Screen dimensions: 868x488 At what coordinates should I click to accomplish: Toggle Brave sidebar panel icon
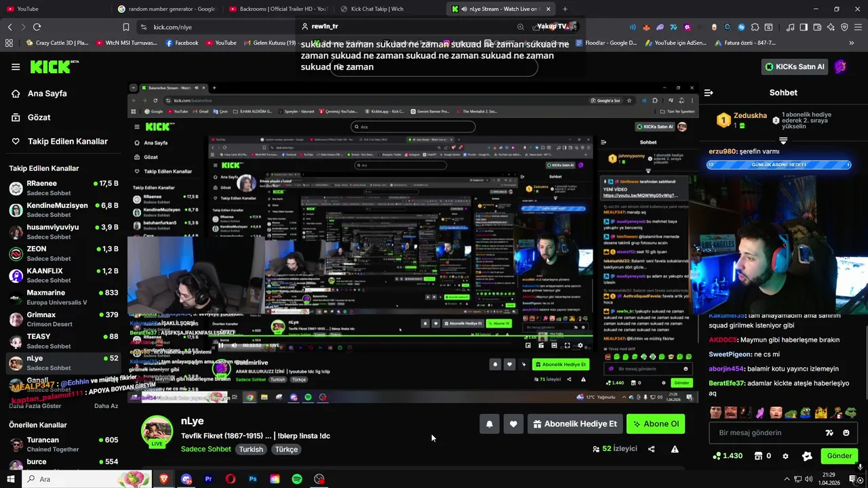[x=804, y=27]
